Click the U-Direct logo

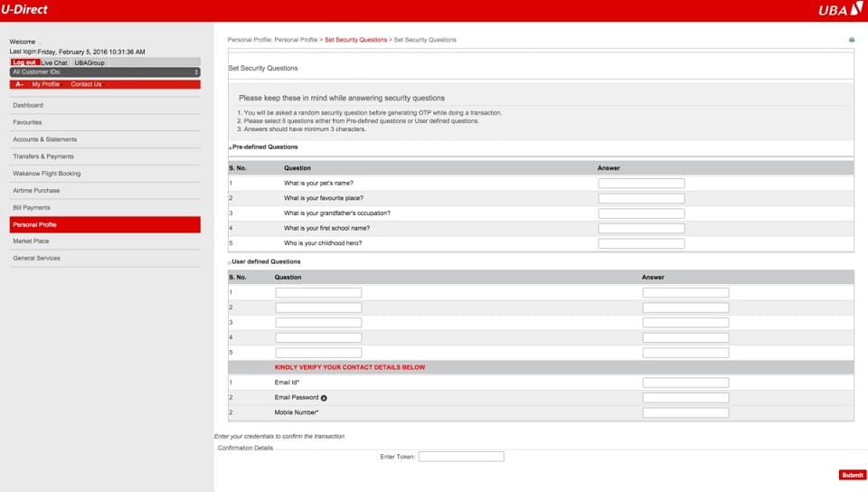(x=24, y=10)
